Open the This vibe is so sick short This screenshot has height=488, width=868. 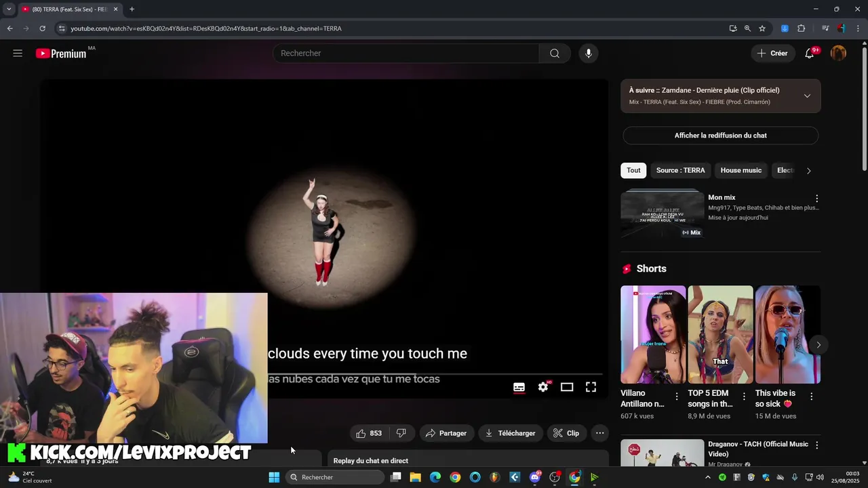click(x=788, y=335)
